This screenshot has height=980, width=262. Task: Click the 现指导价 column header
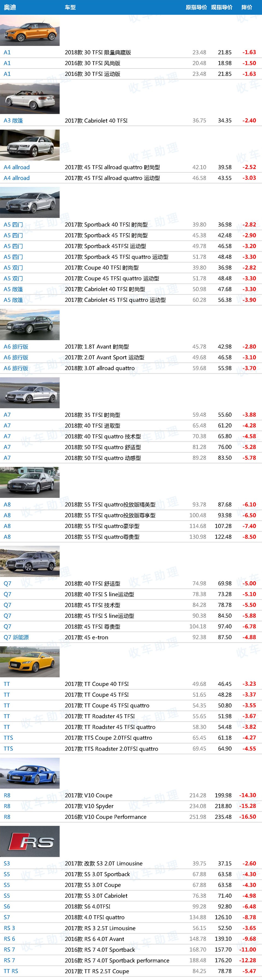[x=222, y=7]
